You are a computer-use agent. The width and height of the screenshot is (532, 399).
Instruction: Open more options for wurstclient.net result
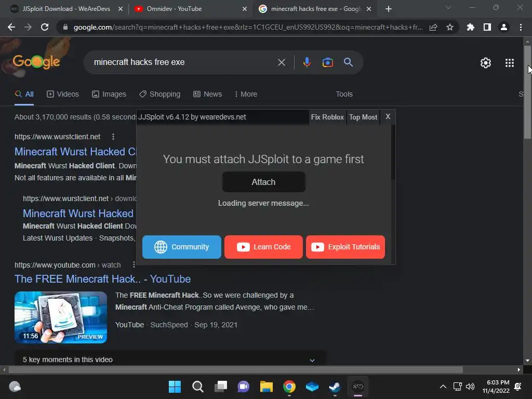[x=113, y=137]
